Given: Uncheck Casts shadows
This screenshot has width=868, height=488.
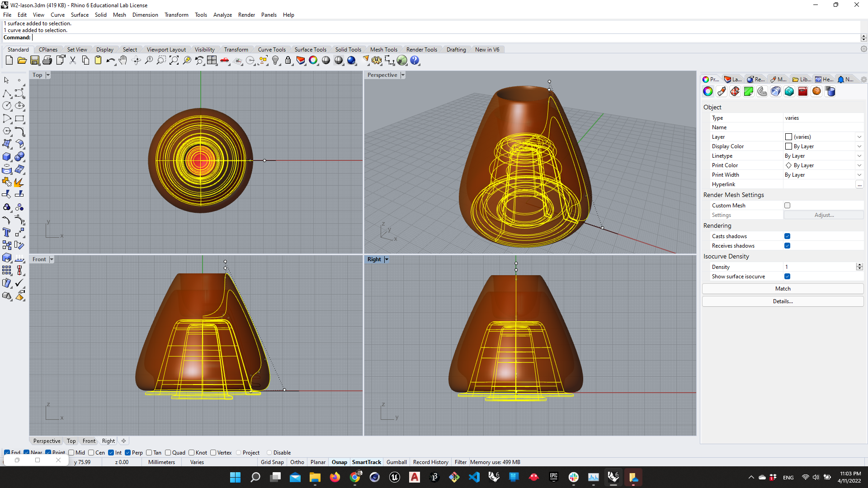Looking at the screenshot, I should tap(788, 236).
